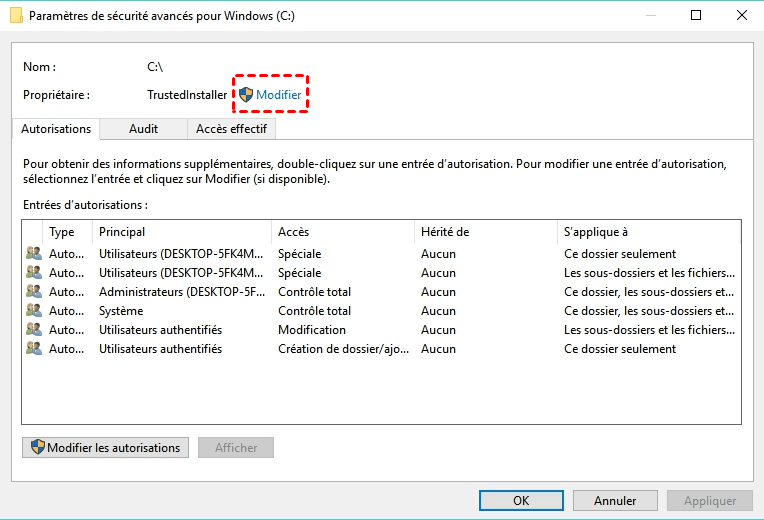
Task: Confirm with the OK button
Action: [x=521, y=501]
